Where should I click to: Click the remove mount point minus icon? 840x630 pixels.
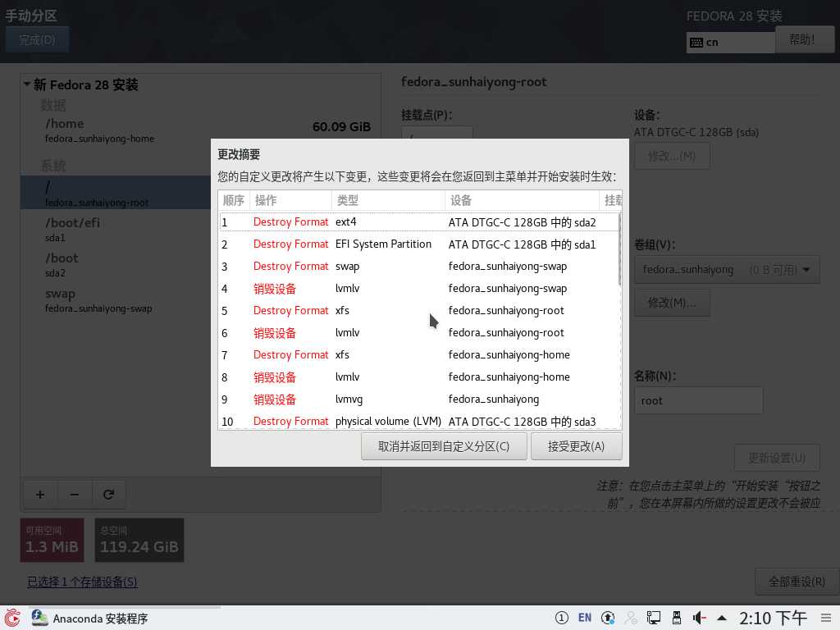[75, 495]
